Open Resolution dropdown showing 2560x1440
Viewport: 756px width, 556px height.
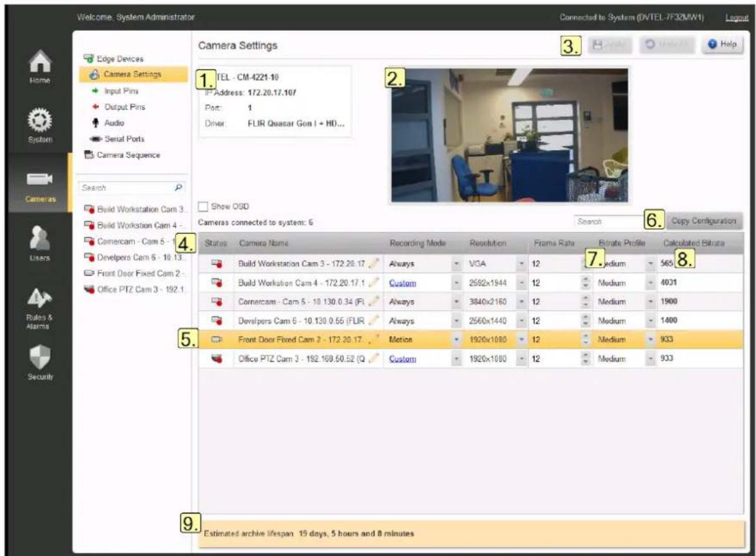click(x=521, y=321)
